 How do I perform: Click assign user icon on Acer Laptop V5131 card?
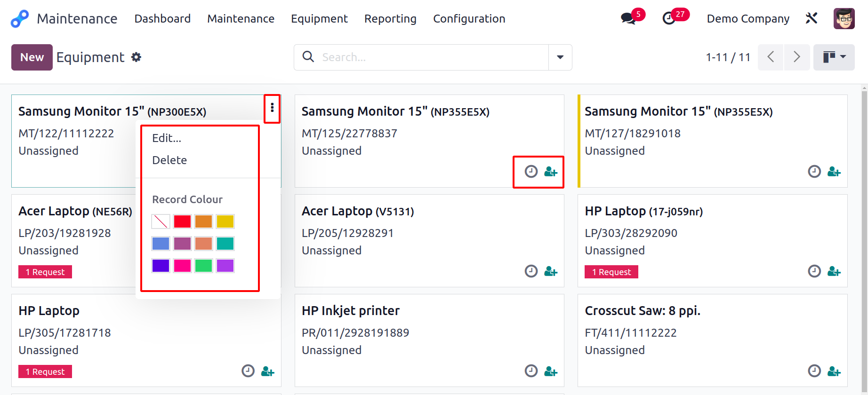[551, 271]
